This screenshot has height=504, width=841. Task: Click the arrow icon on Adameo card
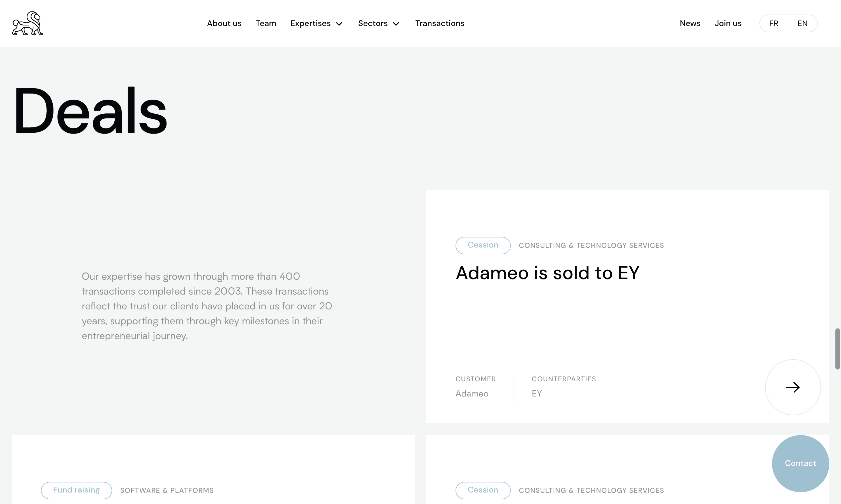pyautogui.click(x=793, y=387)
